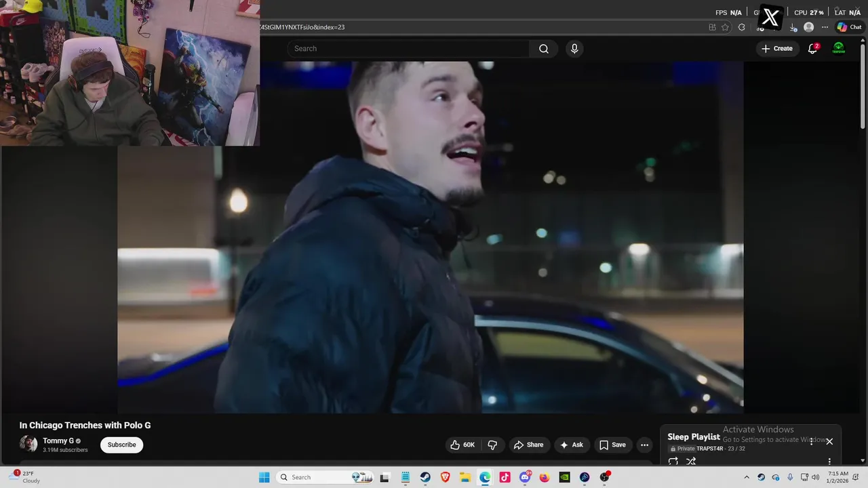
Task: Show hidden system tray icons
Action: 747,477
